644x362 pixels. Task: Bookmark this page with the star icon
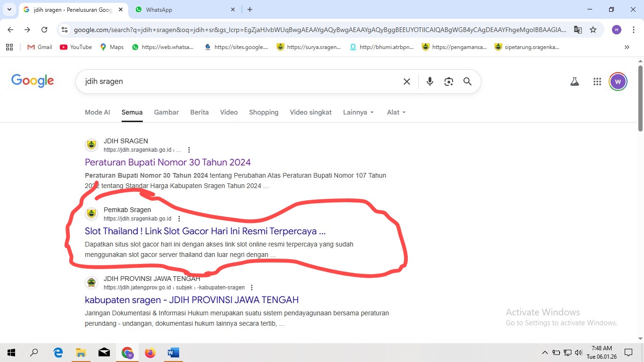click(593, 29)
